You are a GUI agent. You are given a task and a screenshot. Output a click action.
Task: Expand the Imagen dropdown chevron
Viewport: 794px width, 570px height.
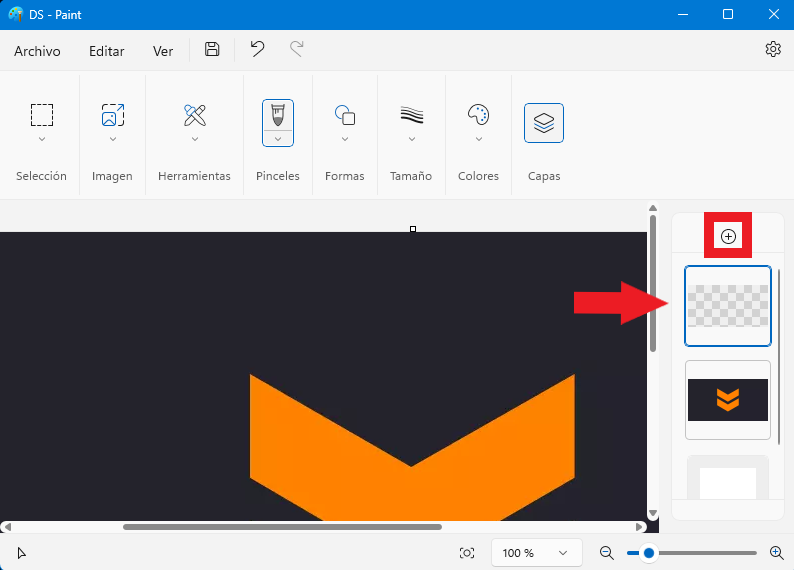click(113, 139)
